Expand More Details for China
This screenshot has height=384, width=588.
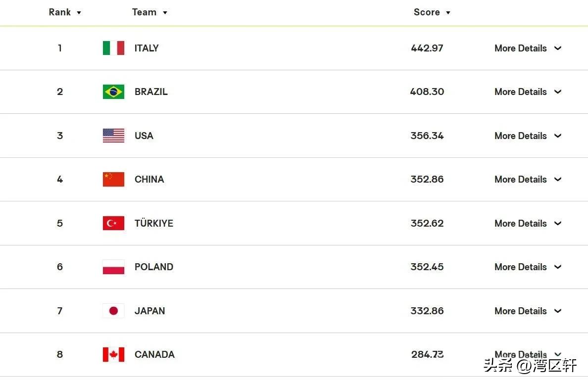point(528,180)
